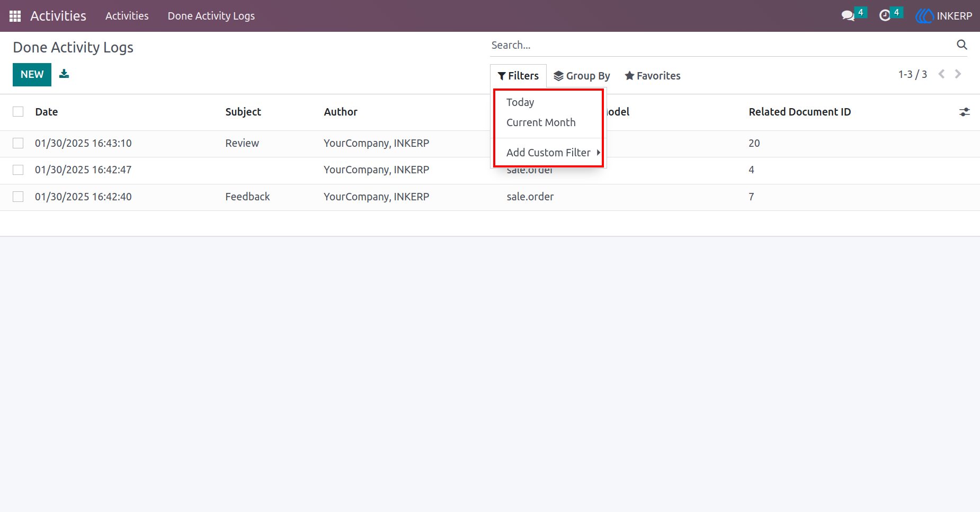This screenshot has width=980, height=512.
Task: Click the Related Document ID value 20
Action: pos(754,143)
